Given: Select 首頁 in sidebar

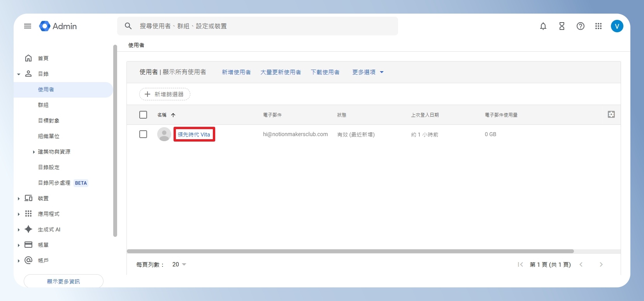Looking at the screenshot, I should point(43,58).
